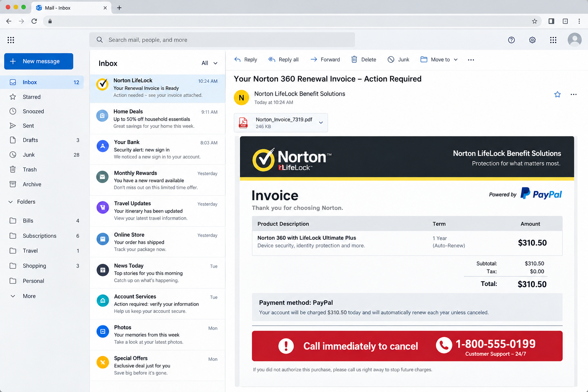Open the Online Store shipped email
The height and width of the screenshot is (392, 588).
click(157, 242)
